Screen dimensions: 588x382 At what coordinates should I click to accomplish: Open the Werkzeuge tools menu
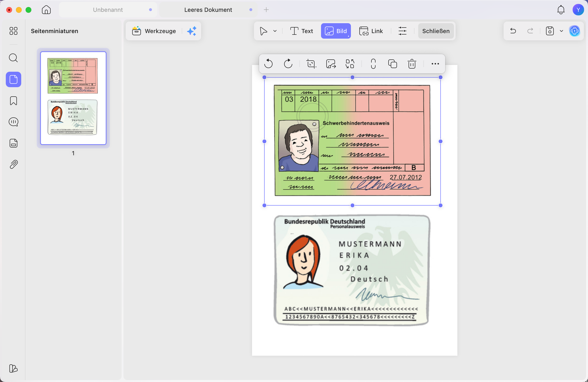click(x=154, y=31)
